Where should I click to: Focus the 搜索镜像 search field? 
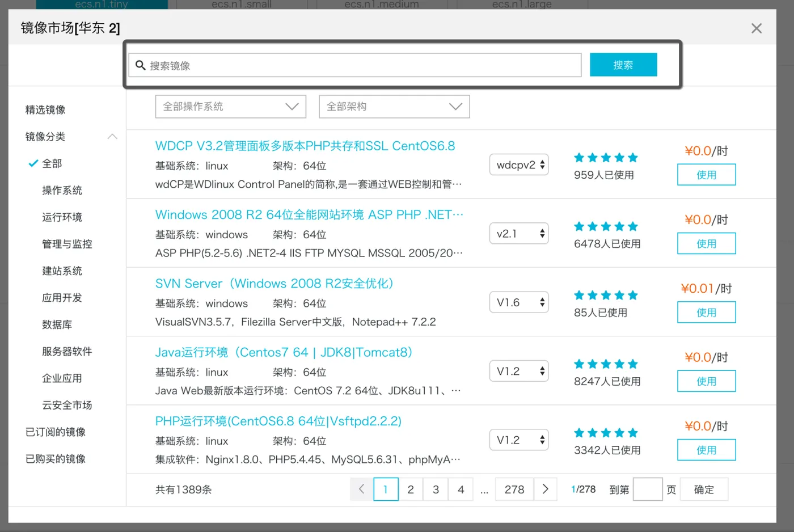pos(355,65)
